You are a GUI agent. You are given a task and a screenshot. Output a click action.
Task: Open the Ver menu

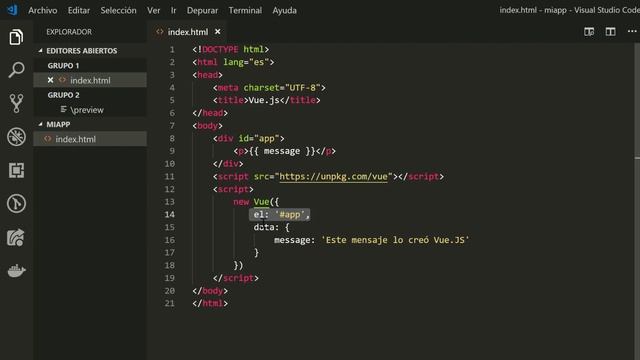pos(153,10)
